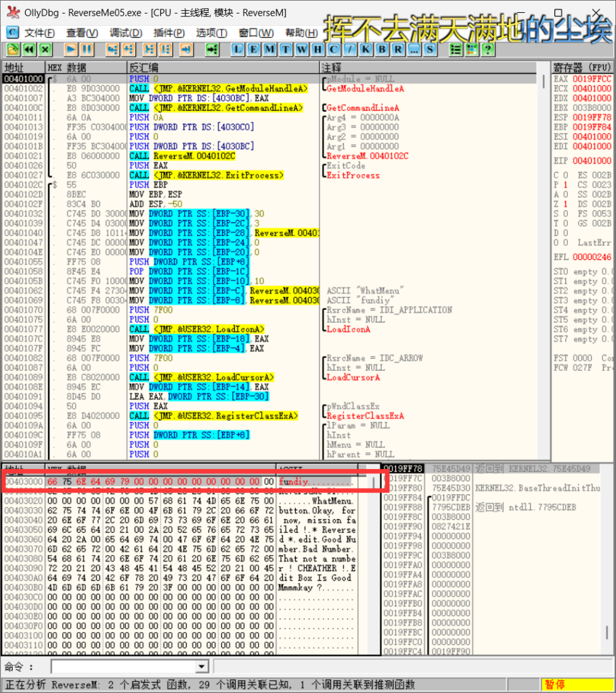616x693 pixels.
Task: Click the help question mark toolbar icon
Action: pos(487,49)
